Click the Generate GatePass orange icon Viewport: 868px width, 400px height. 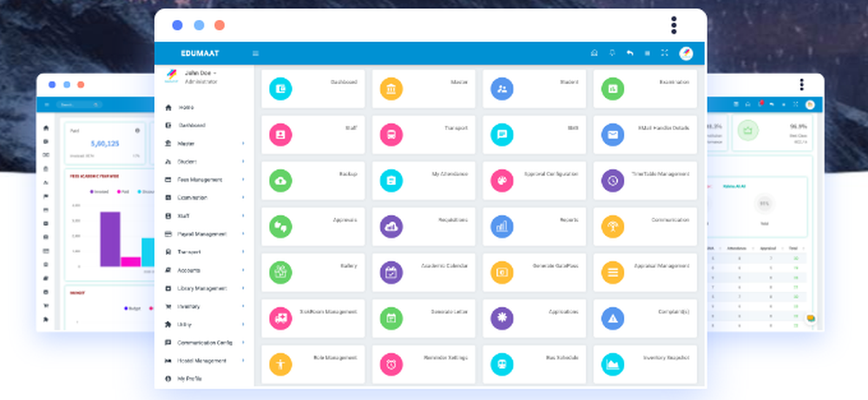502,272
